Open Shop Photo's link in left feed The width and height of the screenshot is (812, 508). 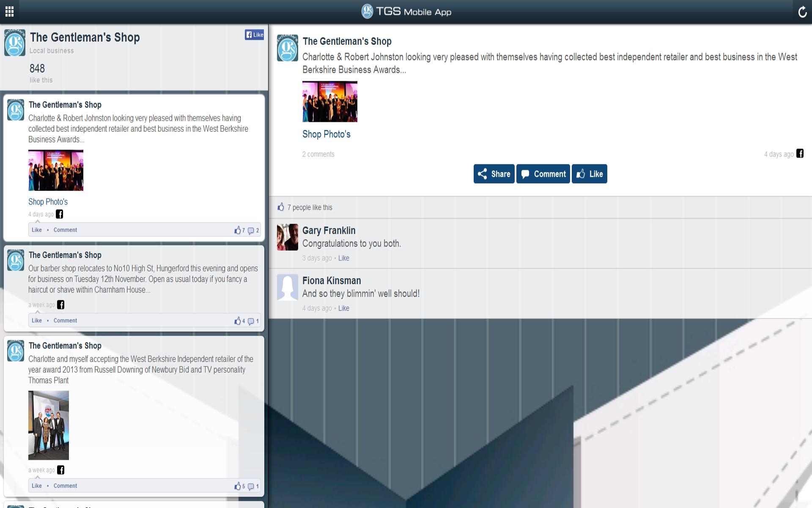point(48,202)
